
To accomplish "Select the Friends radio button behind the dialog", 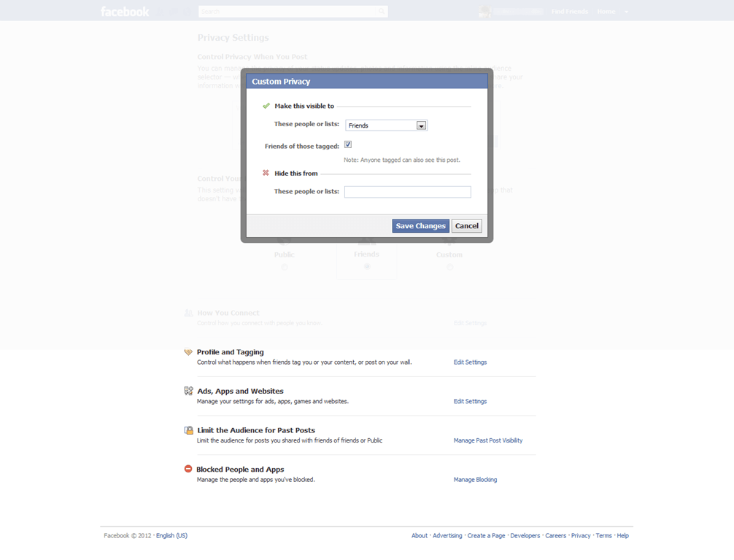I will point(367,267).
